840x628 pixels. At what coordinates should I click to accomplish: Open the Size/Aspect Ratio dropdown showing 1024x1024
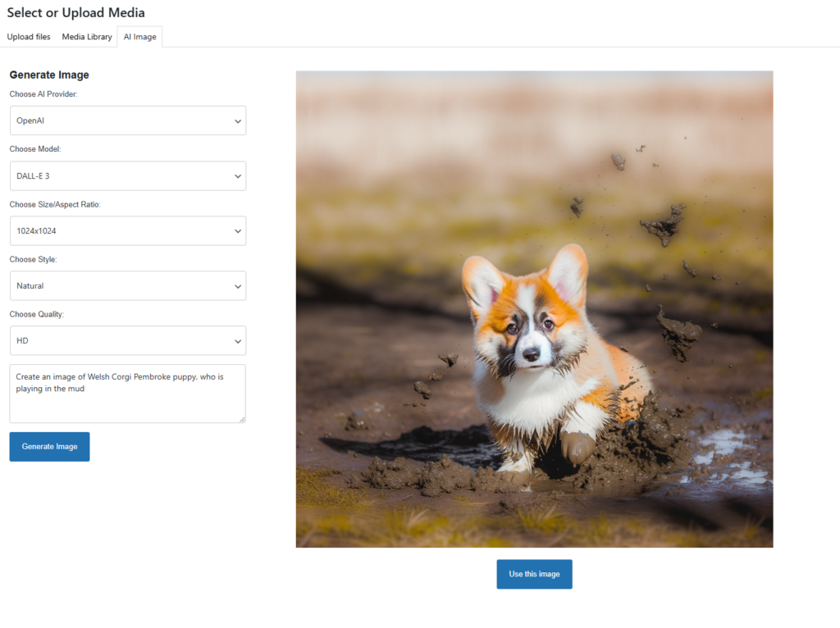[128, 230]
